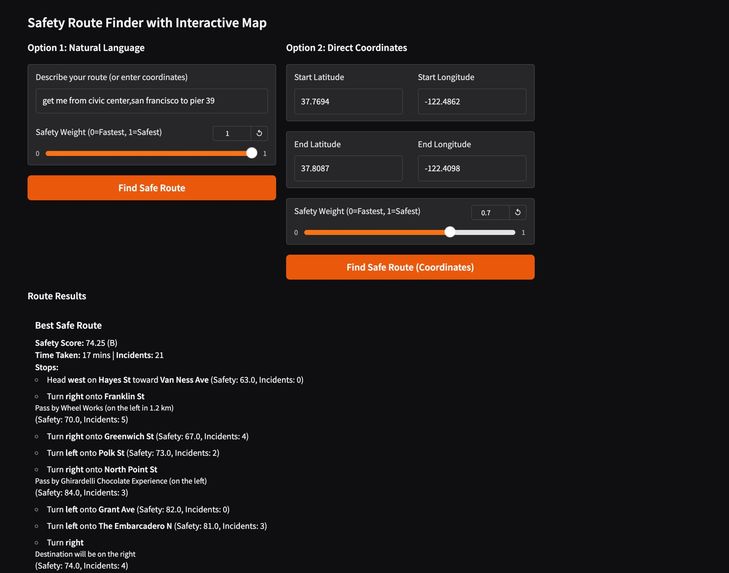Viewport: 729px width, 573px height.
Task: Edit Option 2 safety weight number box showing 0.7
Action: click(490, 213)
